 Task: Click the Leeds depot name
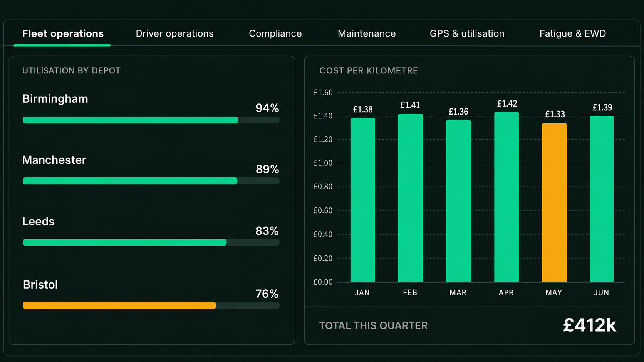(39, 222)
